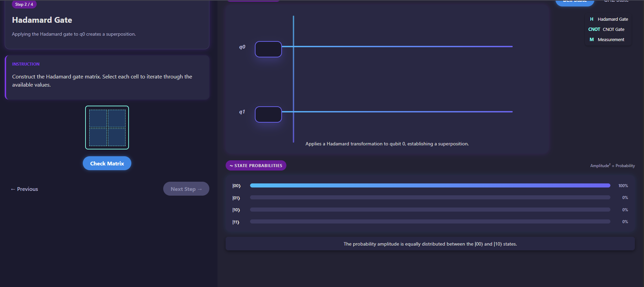Click the CNOT Gate legend icon
The image size is (644, 287).
594,30
